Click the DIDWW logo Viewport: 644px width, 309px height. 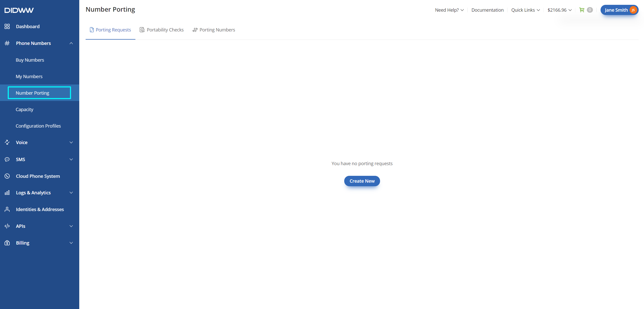point(19,10)
